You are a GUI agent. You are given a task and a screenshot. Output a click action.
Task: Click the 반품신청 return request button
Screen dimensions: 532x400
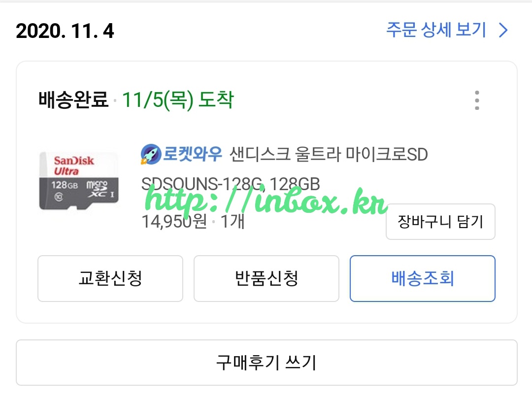(266, 278)
